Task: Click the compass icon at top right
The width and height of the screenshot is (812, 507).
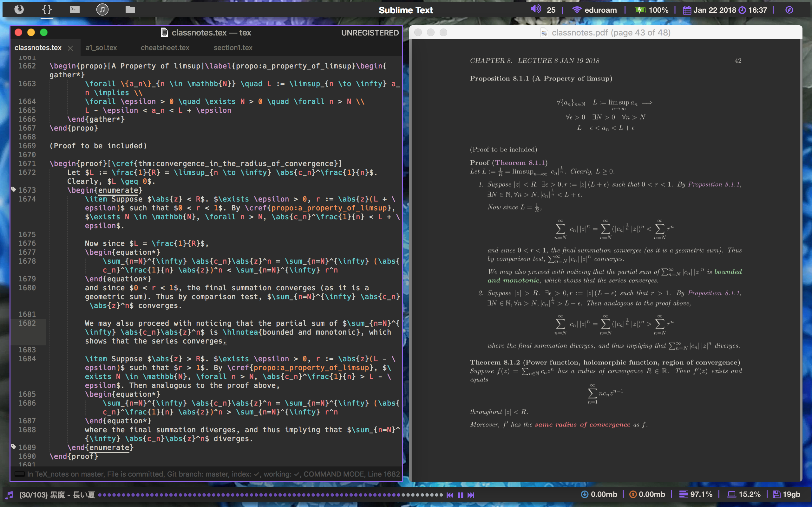Action: point(789,10)
